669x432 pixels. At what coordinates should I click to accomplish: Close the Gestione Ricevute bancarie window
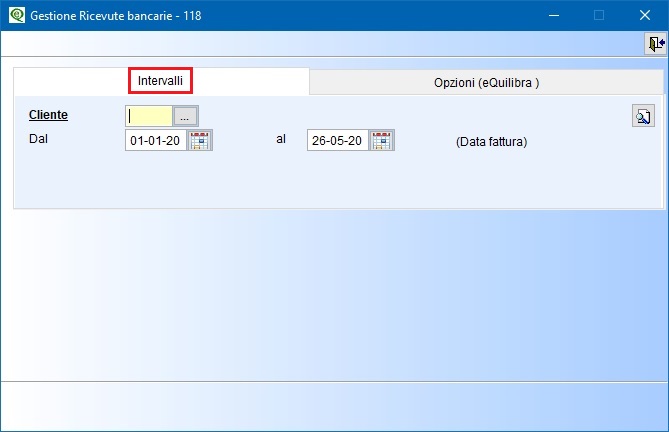pos(645,15)
